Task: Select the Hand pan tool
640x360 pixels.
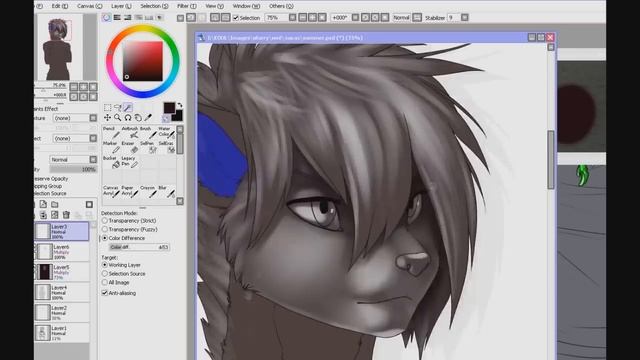Action: [138, 118]
